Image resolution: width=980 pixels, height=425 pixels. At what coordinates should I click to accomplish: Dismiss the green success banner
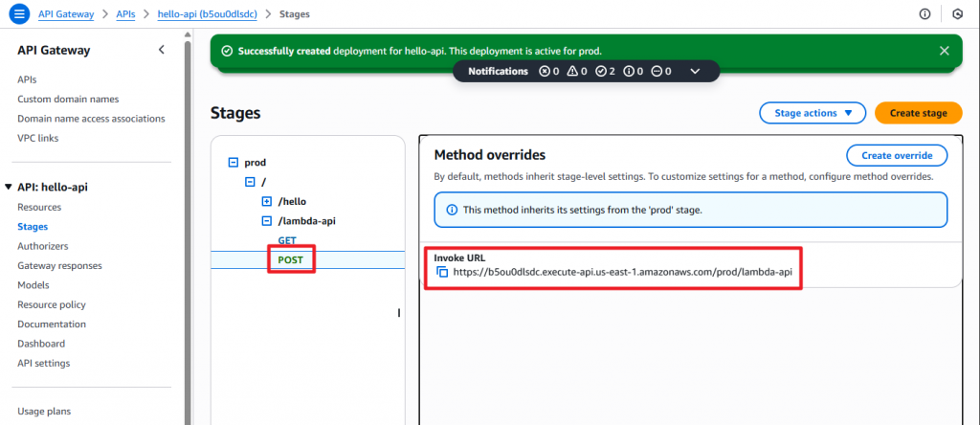945,51
